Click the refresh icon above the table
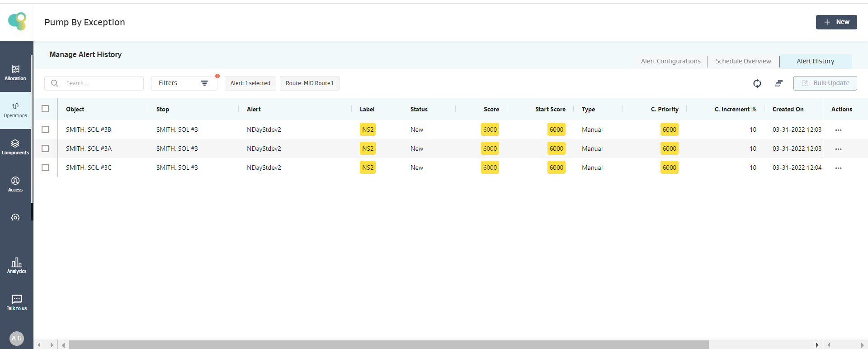The height and width of the screenshot is (349, 868). pyautogui.click(x=757, y=83)
